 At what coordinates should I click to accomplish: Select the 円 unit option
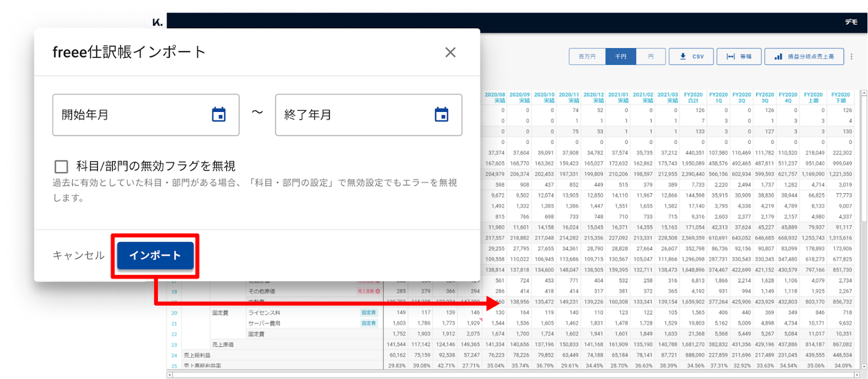click(651, 56)
